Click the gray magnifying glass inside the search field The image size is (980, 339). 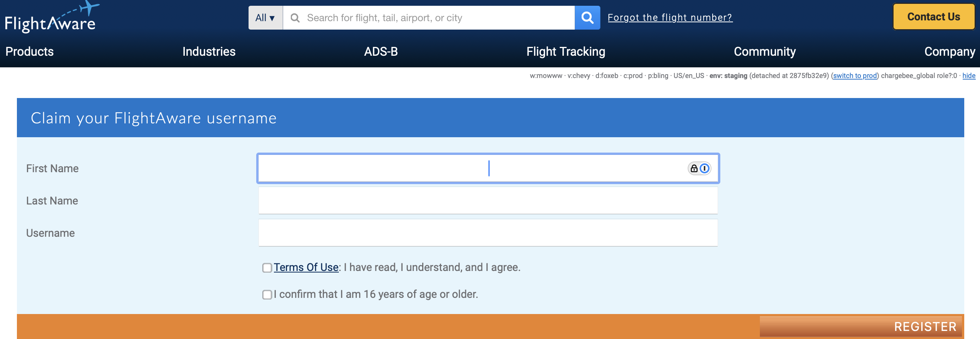coord(295,17)
